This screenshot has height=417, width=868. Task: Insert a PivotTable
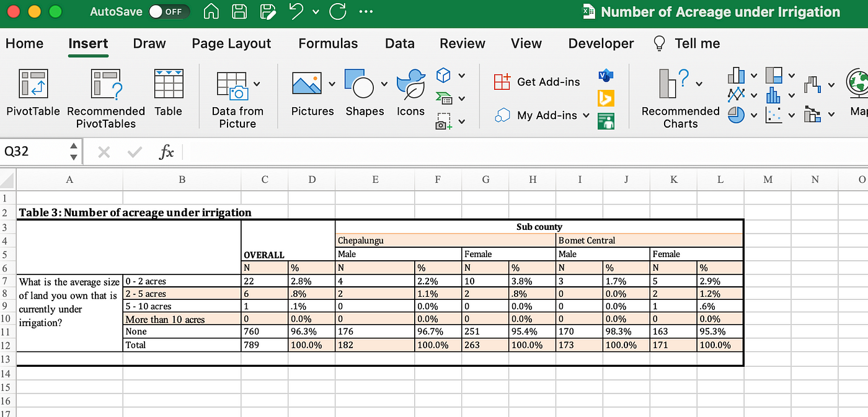pos(32,96)
